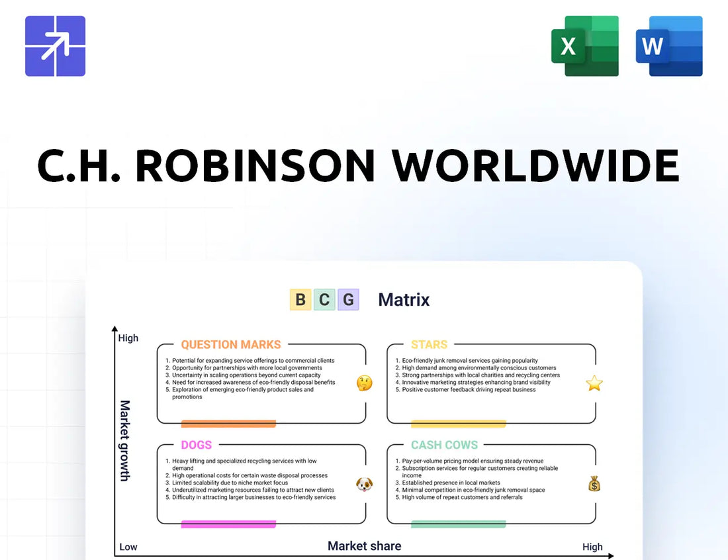728x560 pixels.
Task: Click the star emoji in Stars box
Action: click(594, 383)
